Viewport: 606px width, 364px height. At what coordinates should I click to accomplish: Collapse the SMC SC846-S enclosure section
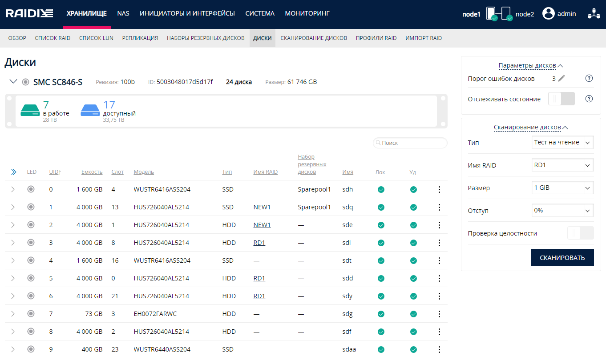(13, 82)
